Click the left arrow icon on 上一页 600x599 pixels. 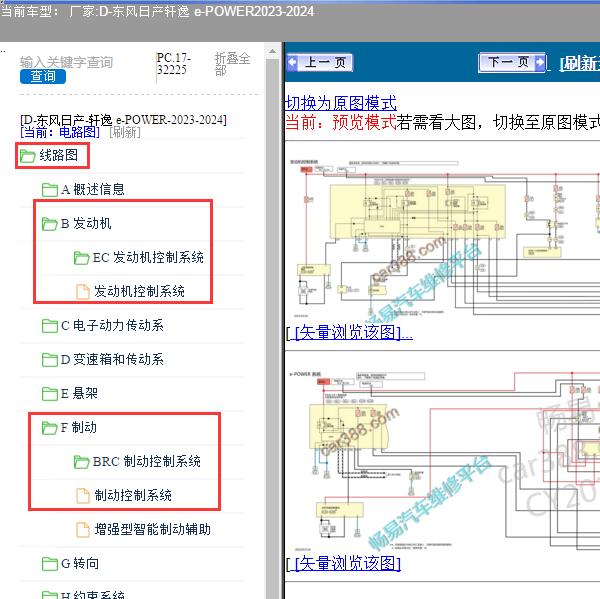click(293, 62)
